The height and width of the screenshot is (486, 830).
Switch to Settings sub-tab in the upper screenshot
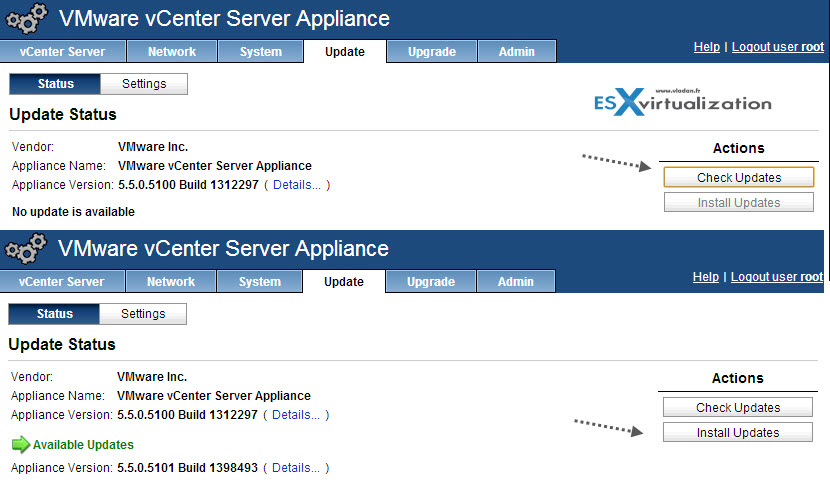(144, 84)
